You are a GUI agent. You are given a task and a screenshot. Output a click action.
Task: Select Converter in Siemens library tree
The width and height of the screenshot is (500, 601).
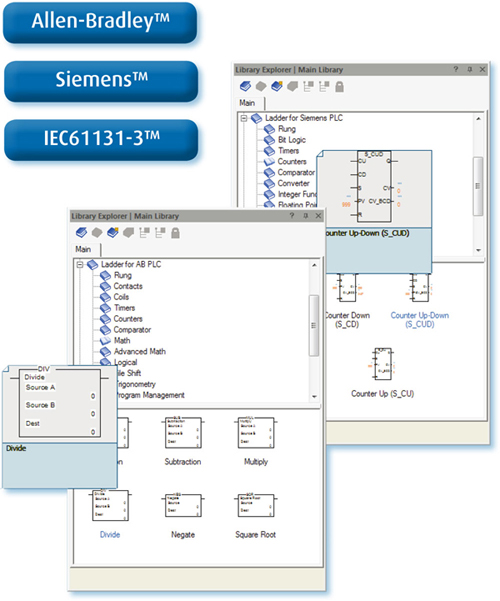click(x=293, y=183)
